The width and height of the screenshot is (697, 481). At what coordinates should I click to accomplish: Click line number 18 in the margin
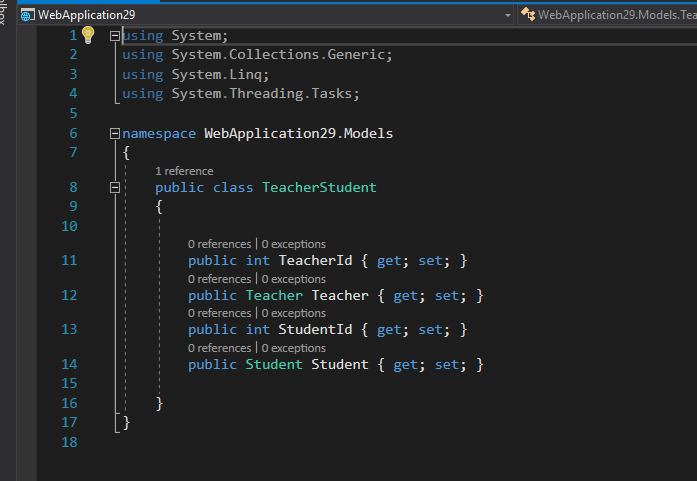(x=69, y=442)
